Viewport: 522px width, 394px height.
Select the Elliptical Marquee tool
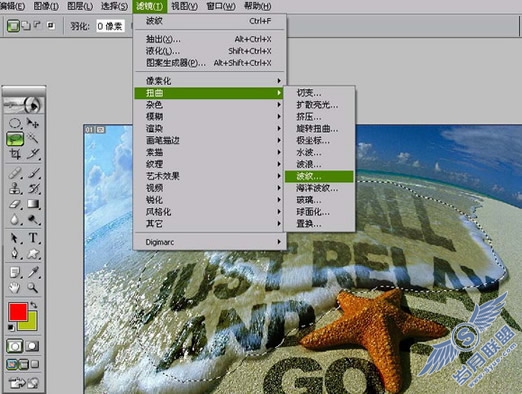(x=15, y=123)
